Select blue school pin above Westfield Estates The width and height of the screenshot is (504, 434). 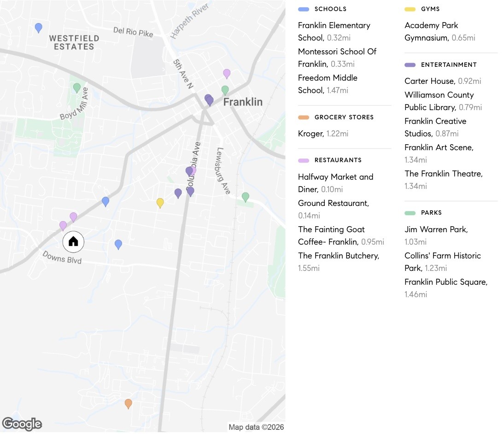39,28
